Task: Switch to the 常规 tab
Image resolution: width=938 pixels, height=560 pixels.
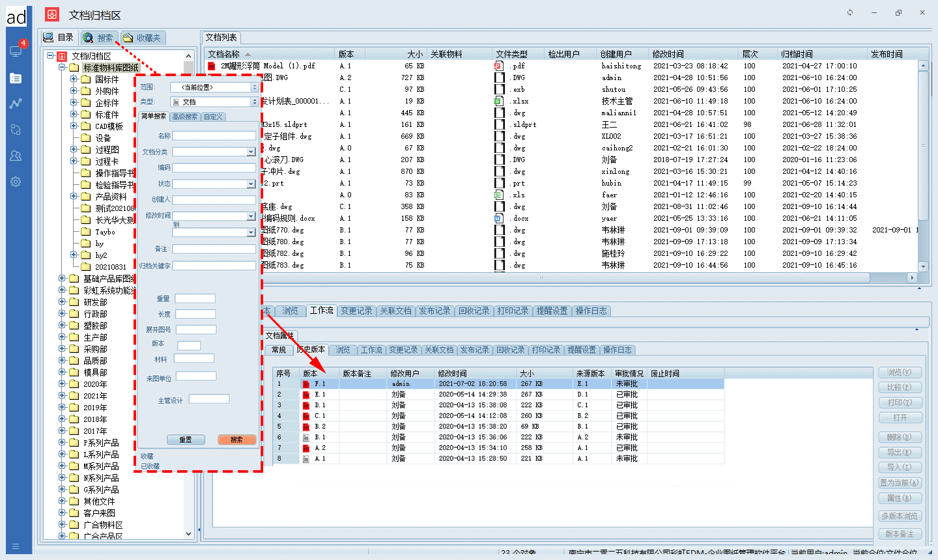Action: (x=279, y=350)
